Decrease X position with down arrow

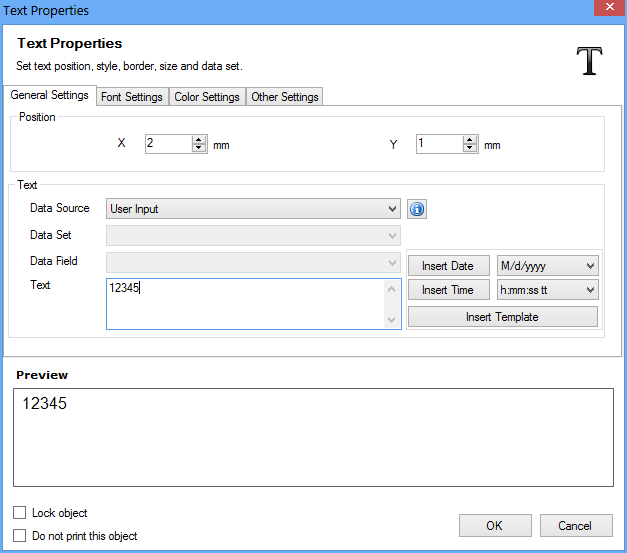[x=199, y=148]
